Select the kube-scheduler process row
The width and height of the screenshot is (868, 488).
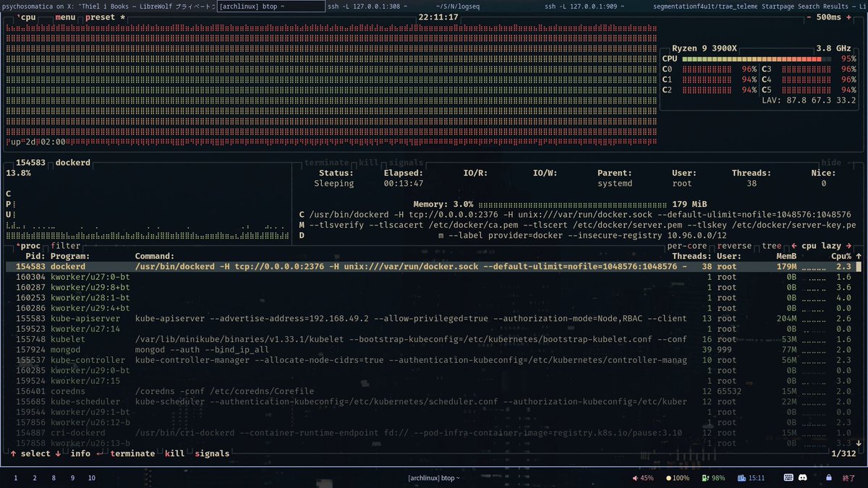pos(430,401)
